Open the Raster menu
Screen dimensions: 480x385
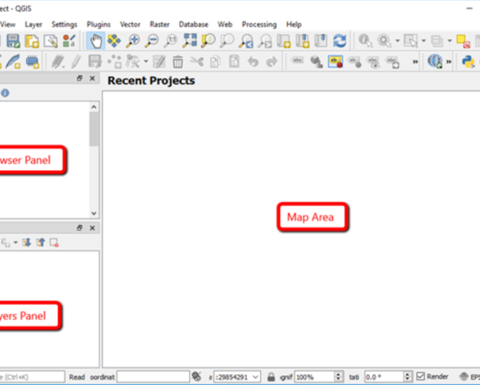coord(159,24)
